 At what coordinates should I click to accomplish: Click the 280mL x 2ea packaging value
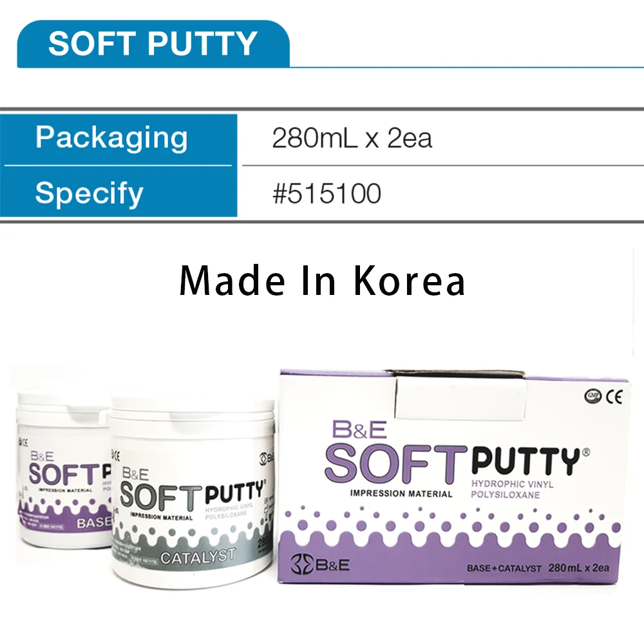tap(352, 138)
